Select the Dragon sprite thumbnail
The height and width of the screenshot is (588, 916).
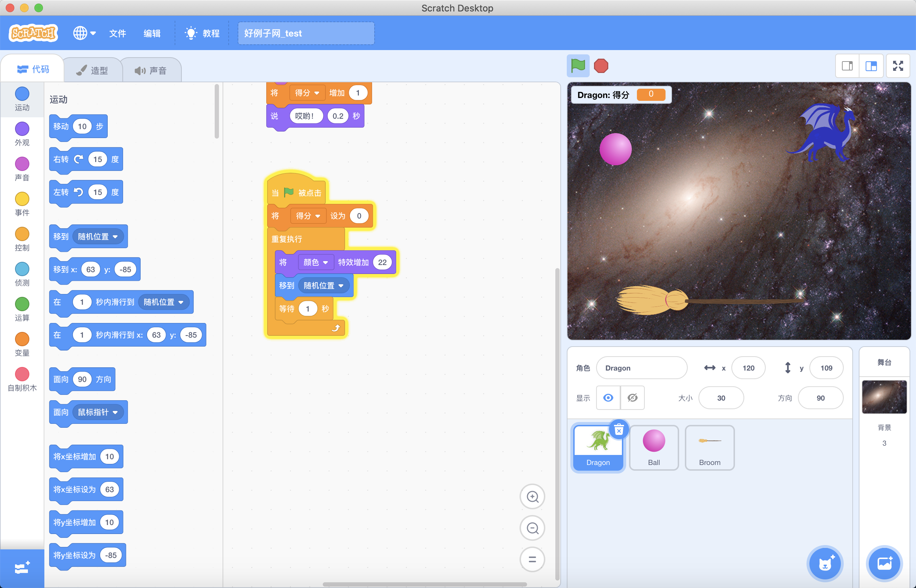[598, 448]
